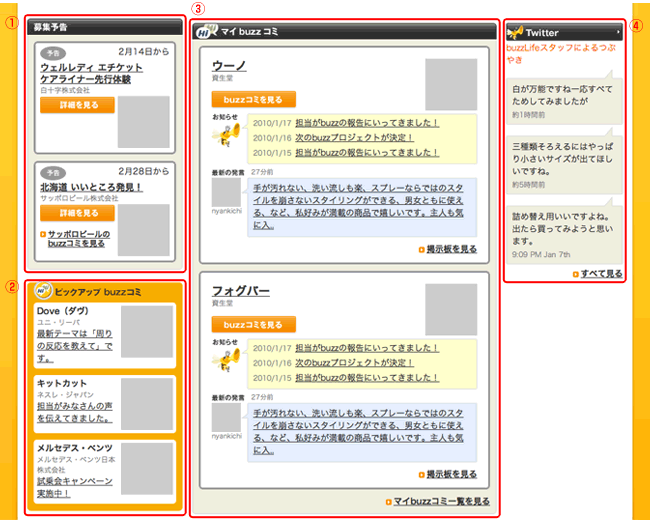Click the HI logo beside ピックアップ buzzコミ
The height and width of the screenshot is (521, 650).
[x=43, y=291]
